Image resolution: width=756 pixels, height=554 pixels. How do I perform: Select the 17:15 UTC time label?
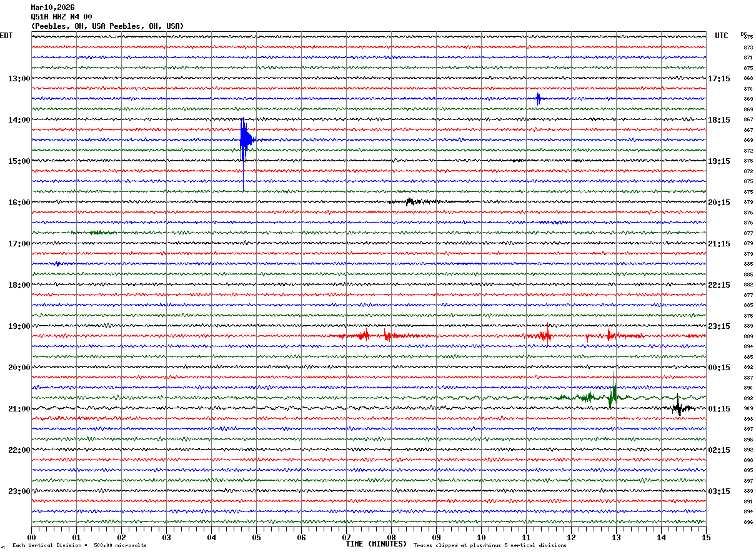pyautogui.click(x=719, y=79)
